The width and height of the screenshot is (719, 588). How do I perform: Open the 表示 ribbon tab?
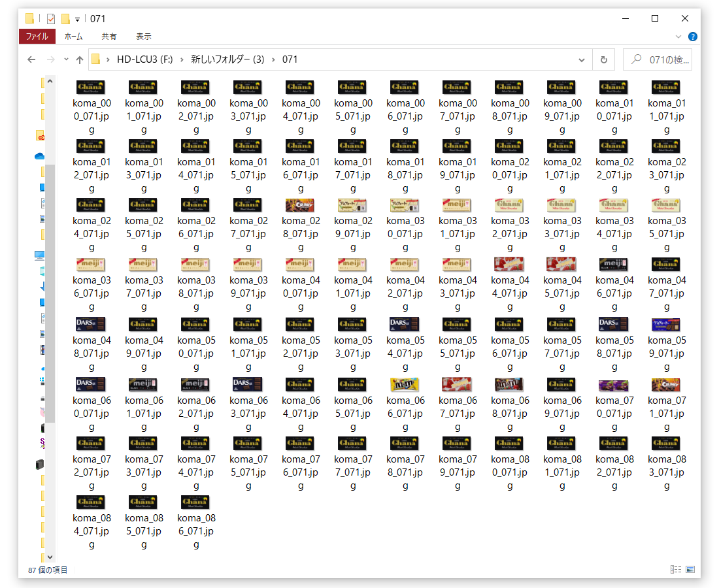coord(144,36)
